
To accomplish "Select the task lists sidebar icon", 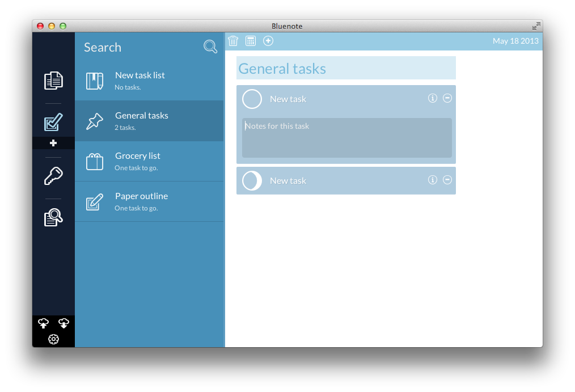I will pyautogui.click(x=53, y=122).
